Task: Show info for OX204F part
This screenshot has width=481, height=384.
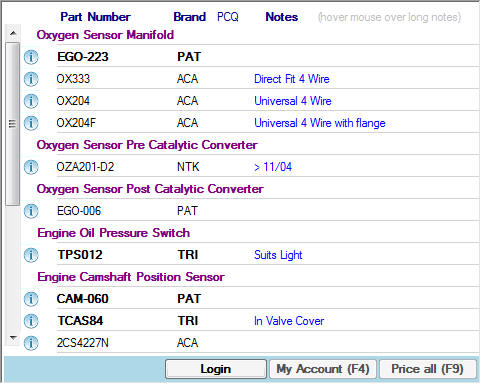Action: coord(31,123)
